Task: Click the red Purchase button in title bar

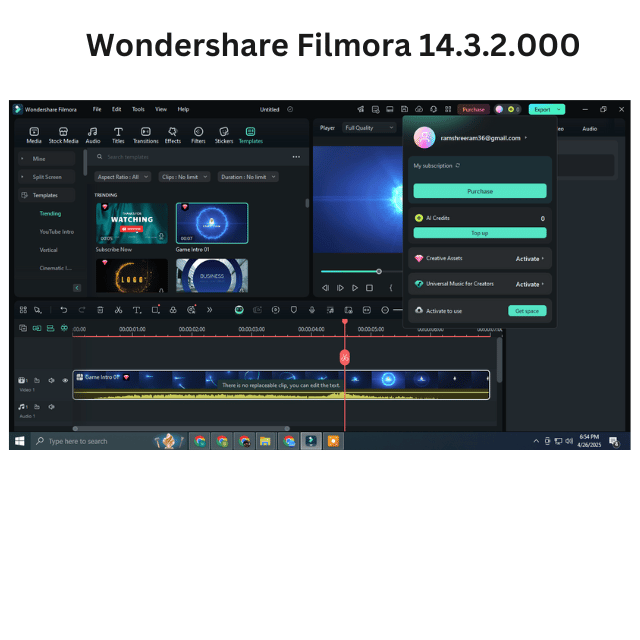Action: click(x=473, y=109)
